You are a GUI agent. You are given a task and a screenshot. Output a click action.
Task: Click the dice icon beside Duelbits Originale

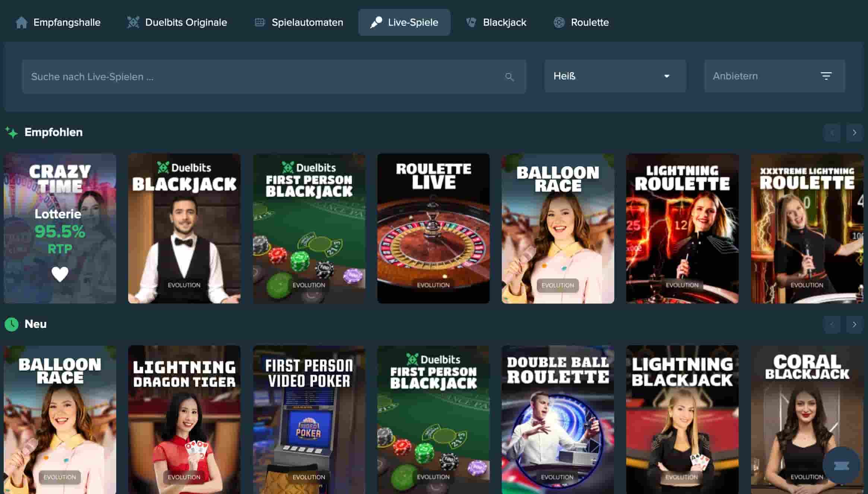133,22
